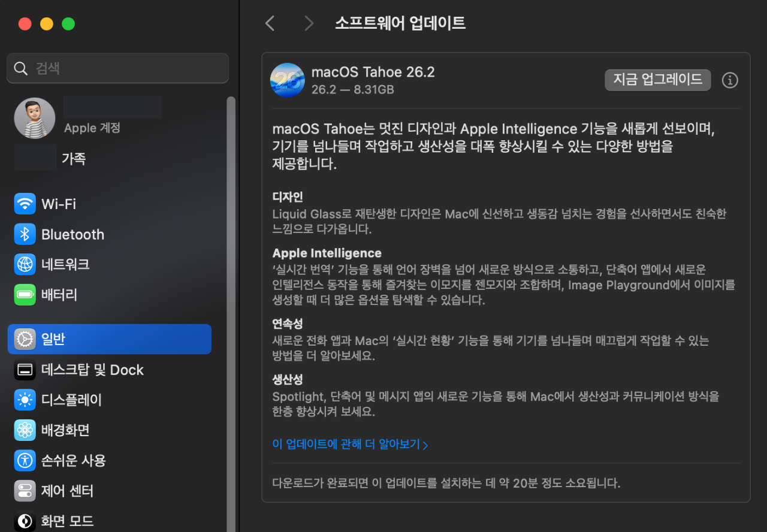Open the 네트워크 globe icon

25,264
